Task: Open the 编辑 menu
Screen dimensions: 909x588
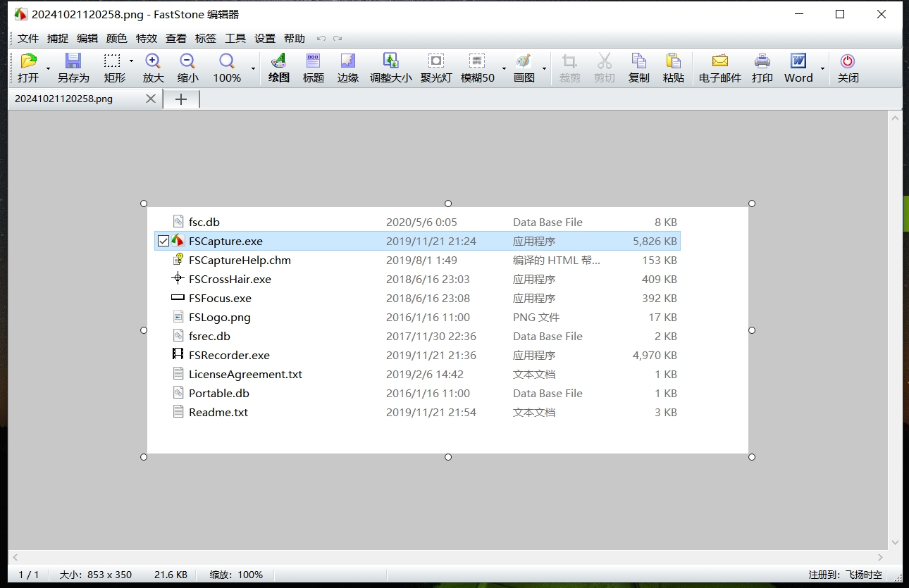Action: (x=87, y=39)
